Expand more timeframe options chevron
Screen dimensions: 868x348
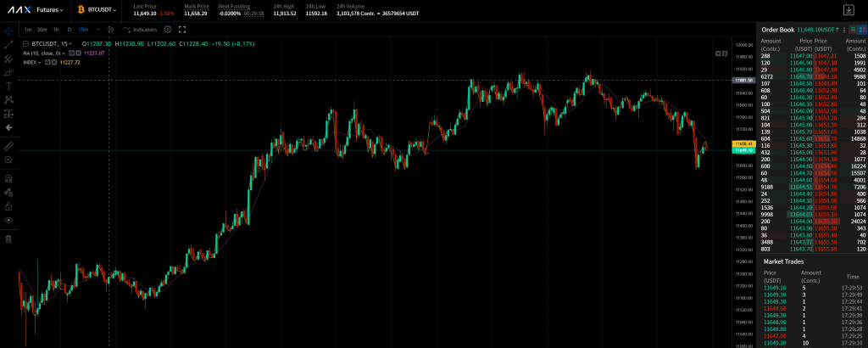click(97, 29)
